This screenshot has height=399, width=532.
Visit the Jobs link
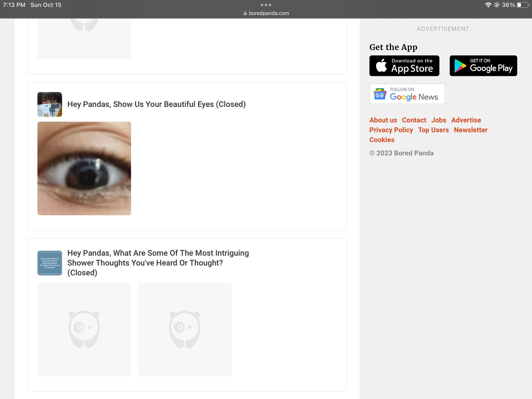(438, 120)
